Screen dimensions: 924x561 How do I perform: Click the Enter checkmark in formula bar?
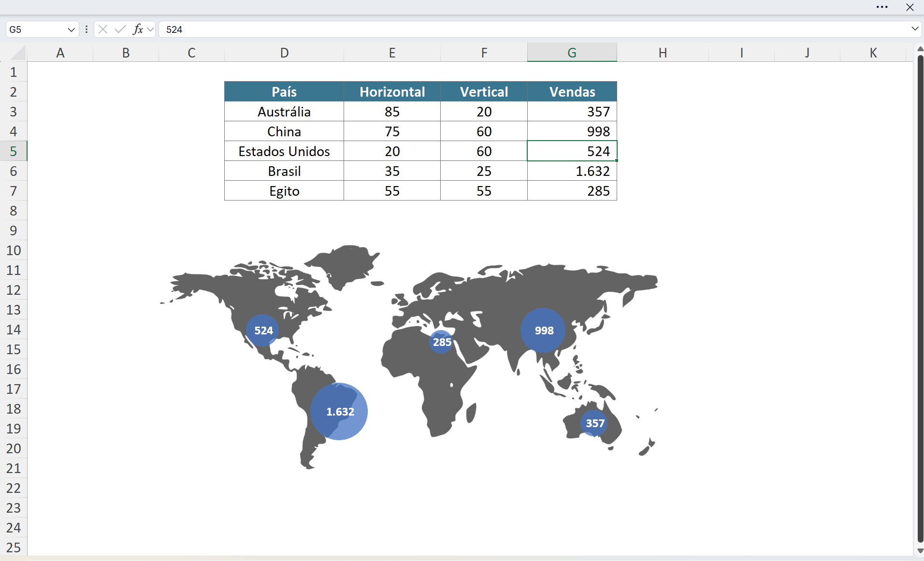[120, 29]
